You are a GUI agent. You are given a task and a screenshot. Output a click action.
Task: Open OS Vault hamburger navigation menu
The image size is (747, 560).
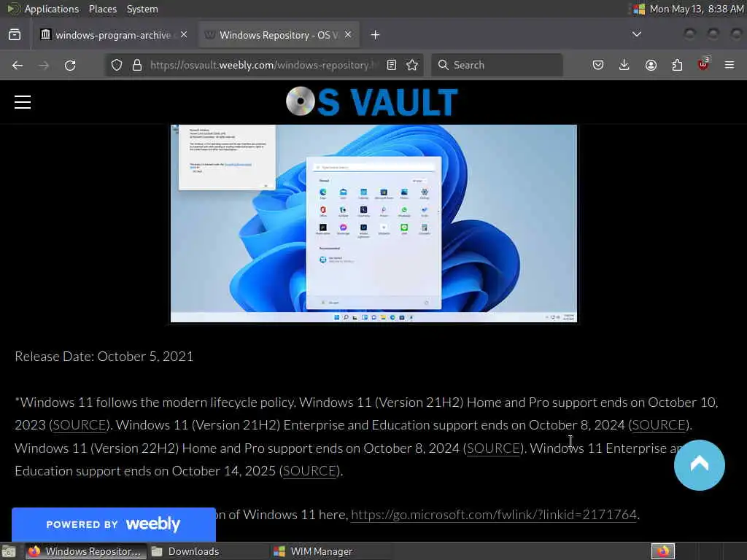pyautogui.click(x=23, y=102)
